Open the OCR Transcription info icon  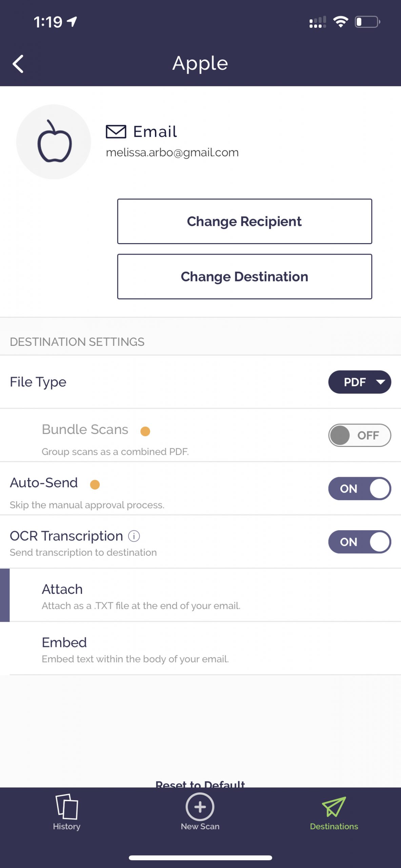click(x=134, y=536)
